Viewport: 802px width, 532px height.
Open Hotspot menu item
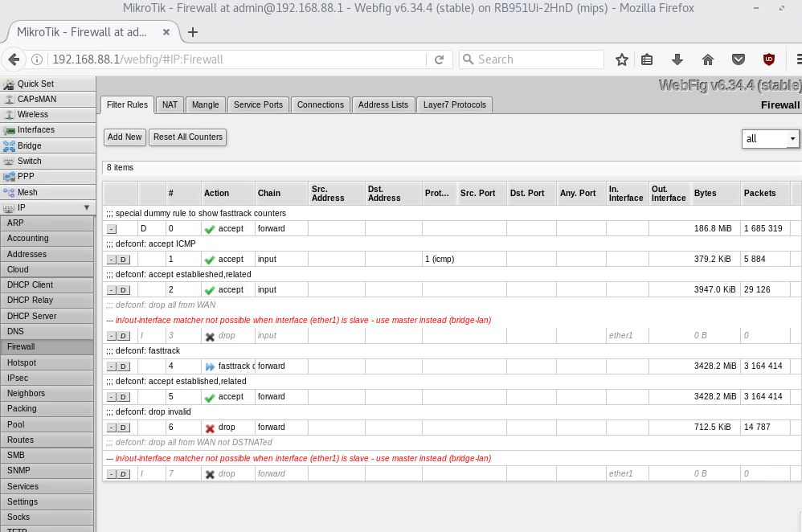pos(47,362)
